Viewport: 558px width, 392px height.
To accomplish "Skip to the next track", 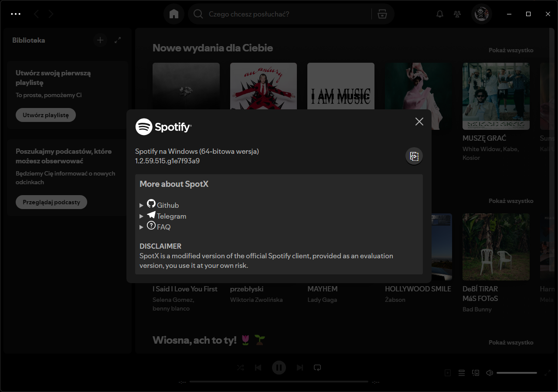I will (x=300, y=368).
